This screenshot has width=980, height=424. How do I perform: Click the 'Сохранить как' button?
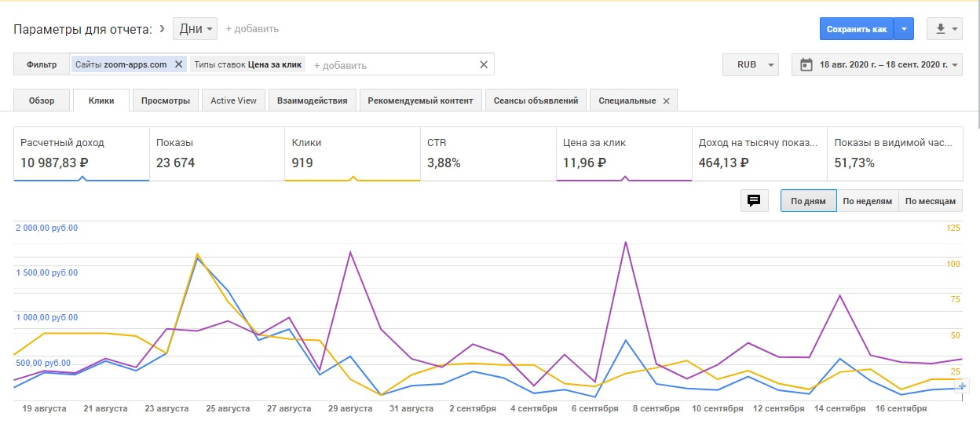point(857,29)
